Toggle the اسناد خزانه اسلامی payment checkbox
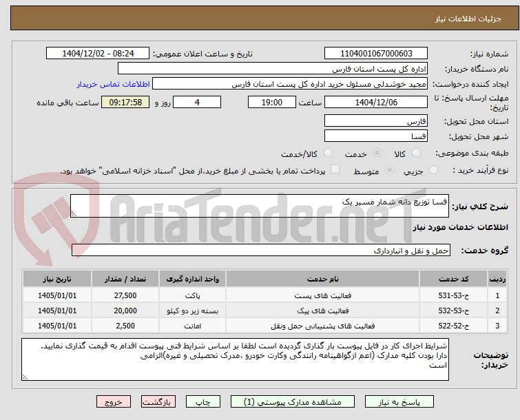 click(335, 169)
